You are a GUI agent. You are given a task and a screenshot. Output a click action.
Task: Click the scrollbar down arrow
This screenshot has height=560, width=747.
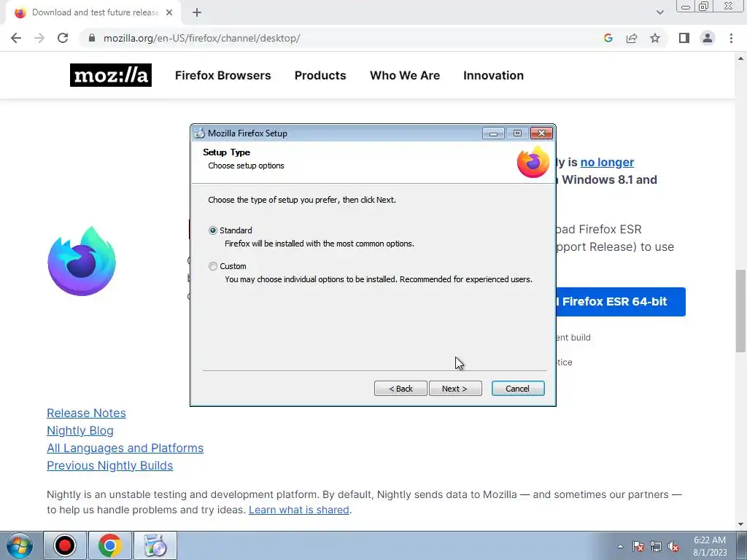741,524
